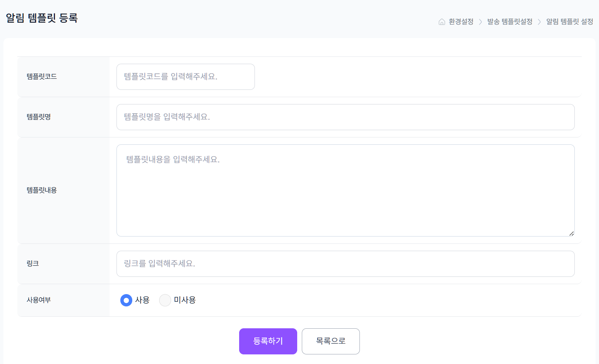Click the 링크 input field

click(x=345, y=264)
